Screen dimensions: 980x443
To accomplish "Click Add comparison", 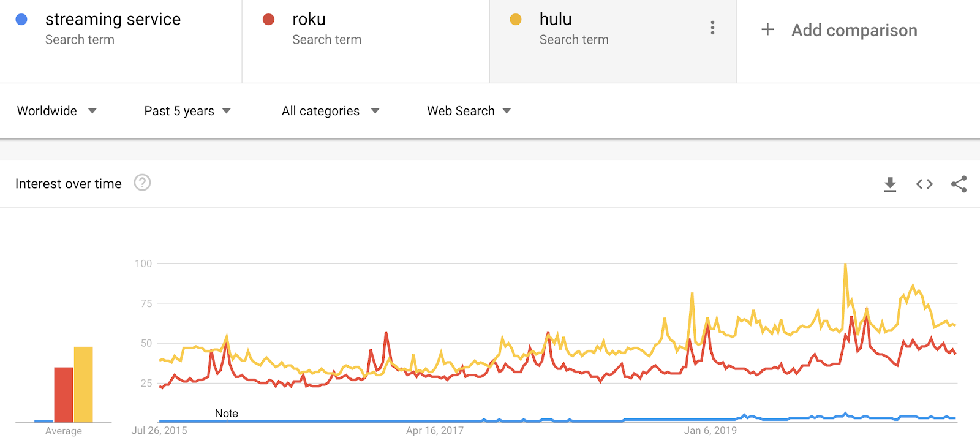I will click(x=854, y=30).
